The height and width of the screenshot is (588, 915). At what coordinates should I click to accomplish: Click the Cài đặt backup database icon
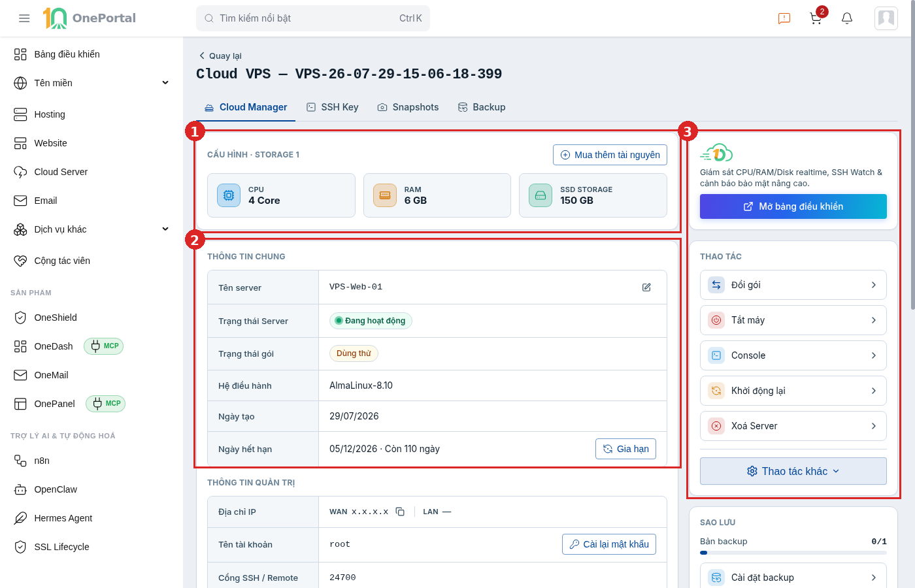coord(716,578)
